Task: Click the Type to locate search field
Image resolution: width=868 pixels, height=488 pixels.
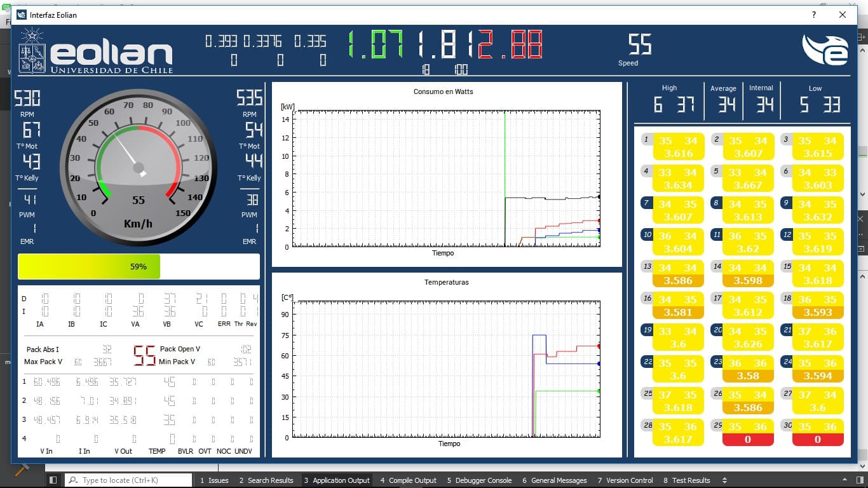Action: (127, 480)
